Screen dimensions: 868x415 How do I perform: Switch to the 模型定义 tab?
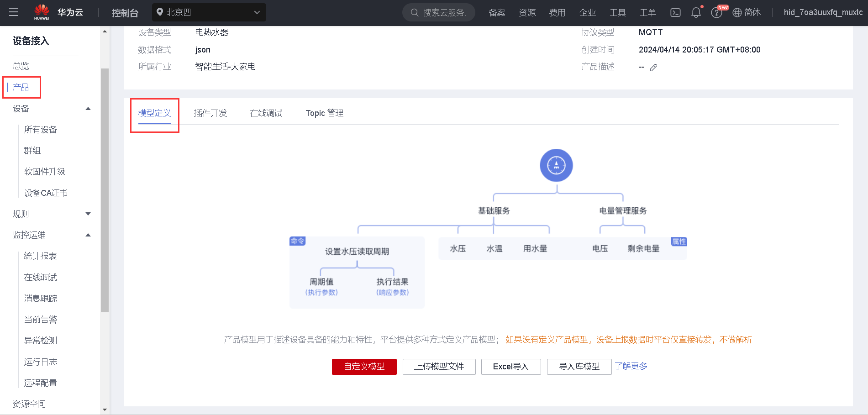(x=155, y=113)
